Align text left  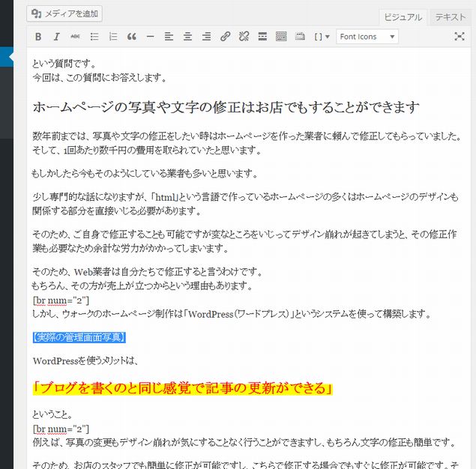click(x=169, y=37)
